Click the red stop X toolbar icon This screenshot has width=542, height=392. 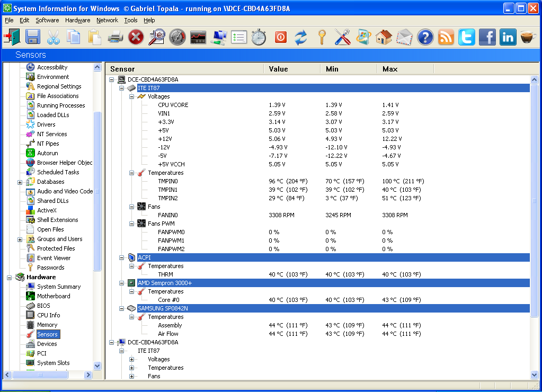pyautogui.click(x=136, y=37)
